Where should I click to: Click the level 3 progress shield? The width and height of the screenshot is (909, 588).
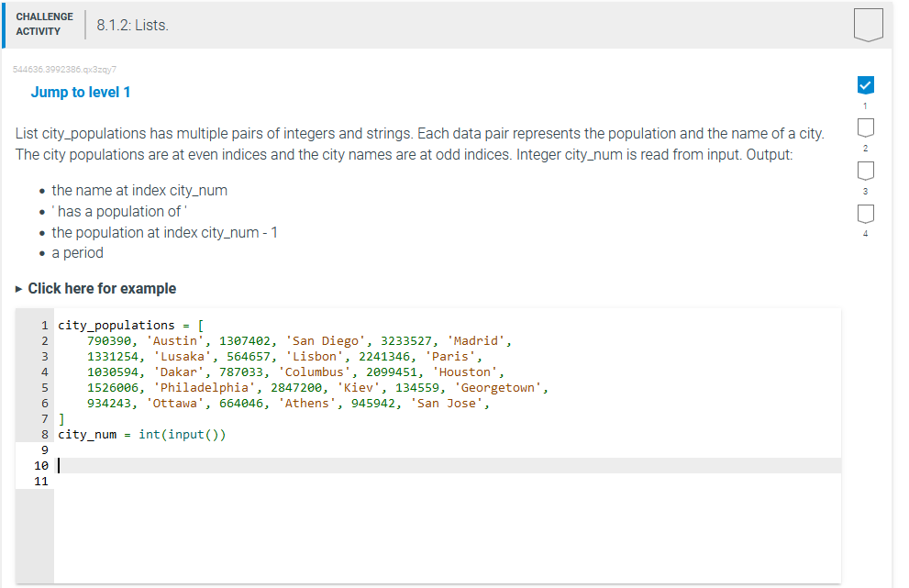click(x=866, y=171)
